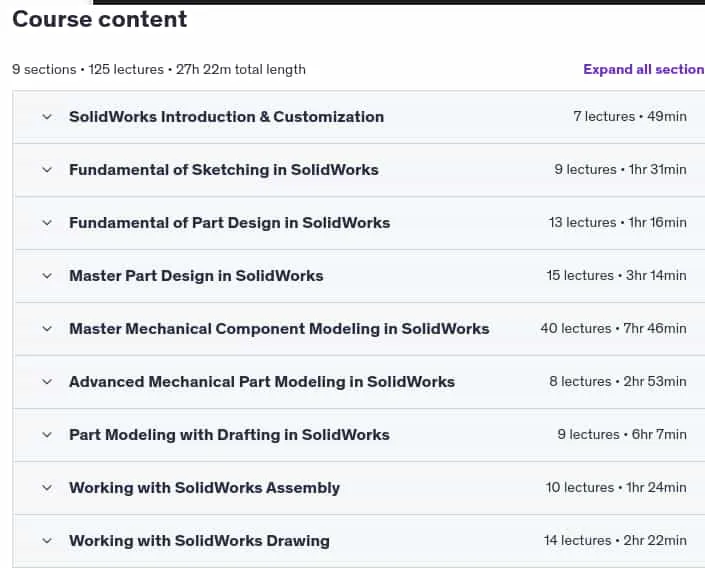705x568 pixels.
Task: Open Advanced Mechanical Part Modeling title
Action: 262,382
